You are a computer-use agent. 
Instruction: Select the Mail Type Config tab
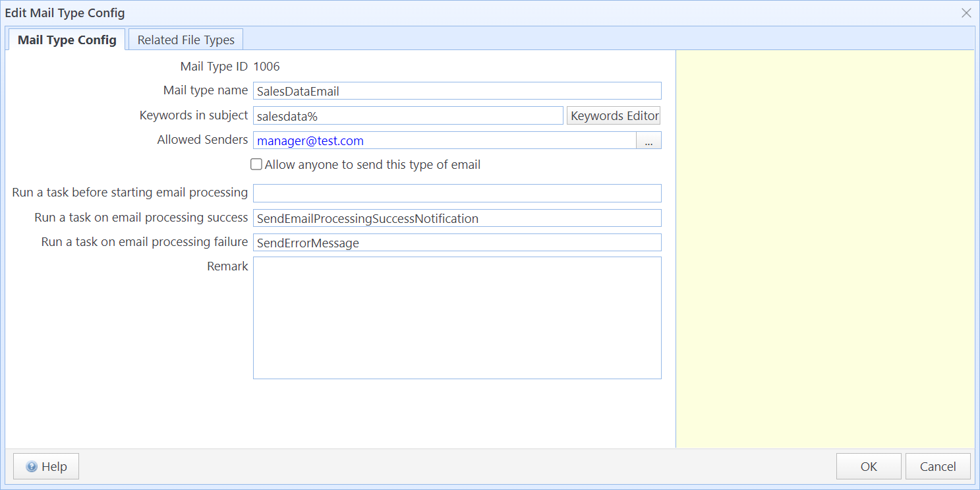point(67,40)
